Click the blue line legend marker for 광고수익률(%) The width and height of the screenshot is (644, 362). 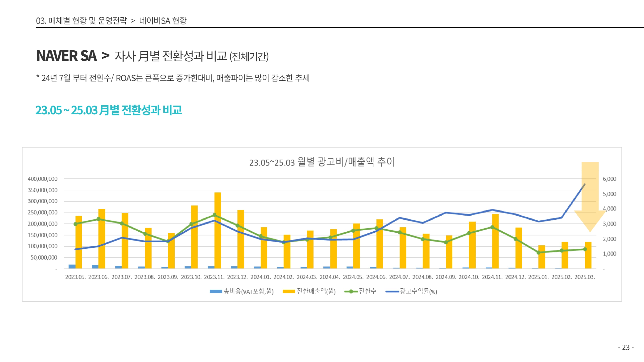(392, 291)
